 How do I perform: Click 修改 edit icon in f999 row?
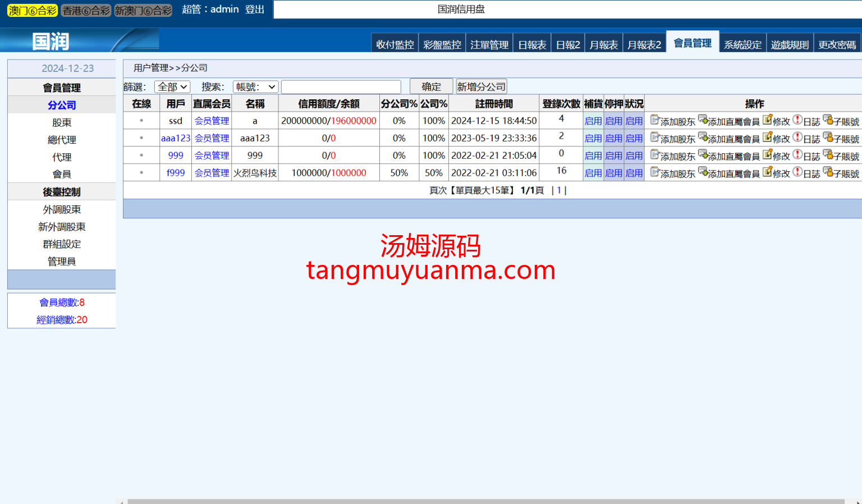pos(767,172)
